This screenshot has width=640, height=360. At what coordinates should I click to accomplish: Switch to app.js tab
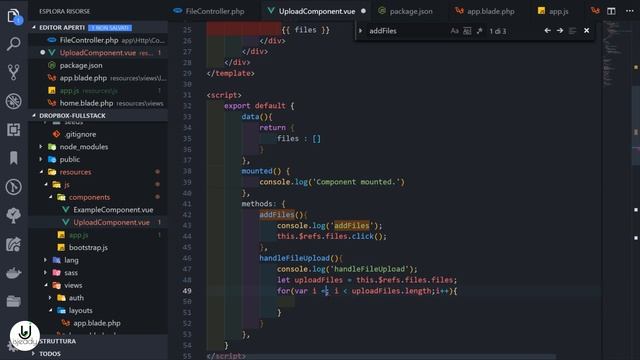click(x=553, y=11)
